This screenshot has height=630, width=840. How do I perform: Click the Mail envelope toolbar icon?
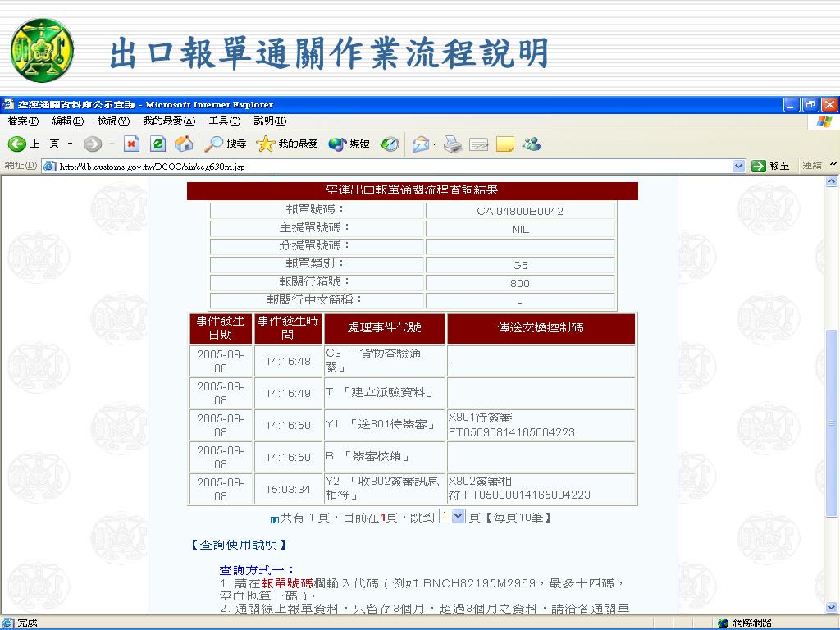[x=420, y=144]
